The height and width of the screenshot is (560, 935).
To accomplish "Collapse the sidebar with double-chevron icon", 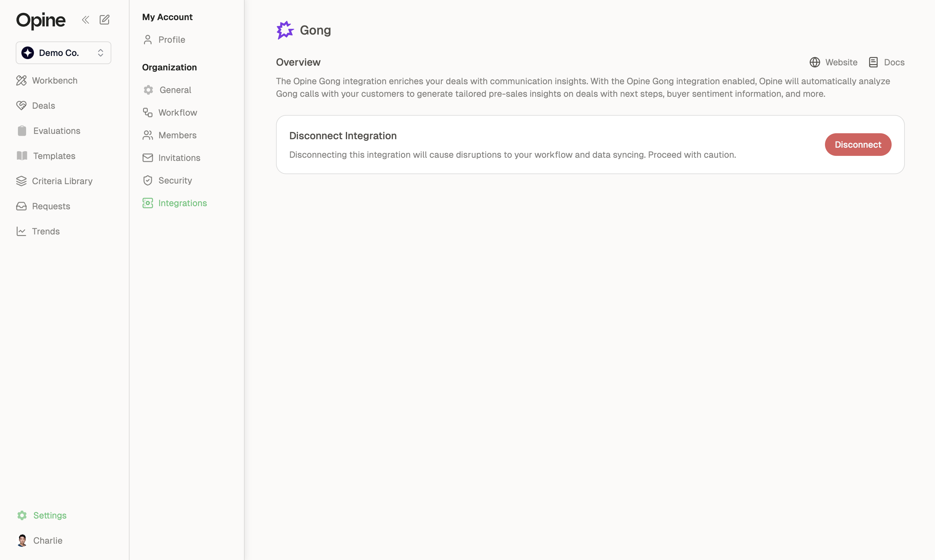I will 86,19.
